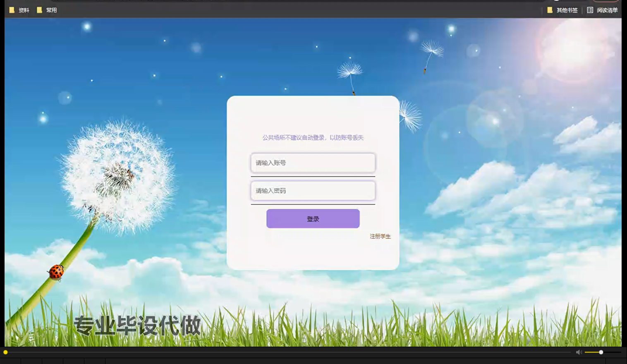Viewport: 627px width, 364px height.
Task: Click the reading list panel icon at far right
Action: [x=590, y=10]
